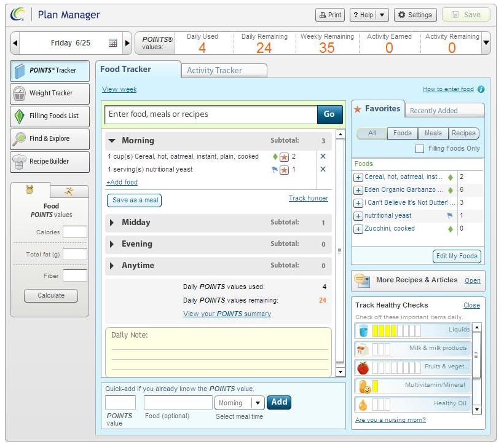Click the food tracker scroll down arrow
Screen dimensions: 504x444
340,372
